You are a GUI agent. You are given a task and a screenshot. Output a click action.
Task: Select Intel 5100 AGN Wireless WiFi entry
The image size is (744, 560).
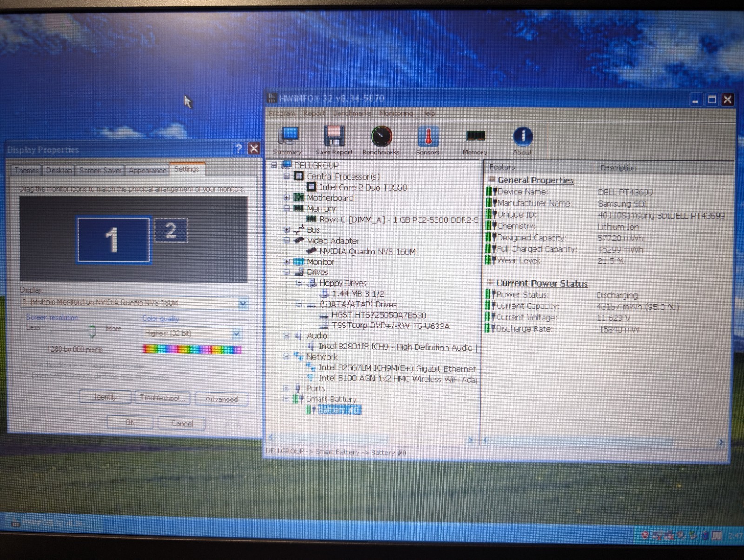[398, 379]
